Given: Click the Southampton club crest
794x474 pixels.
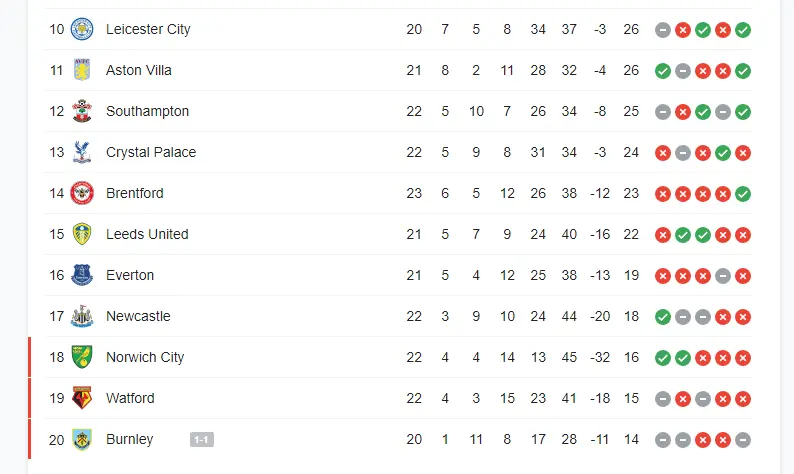Looking at the screenshot, I should click(82, 111).
